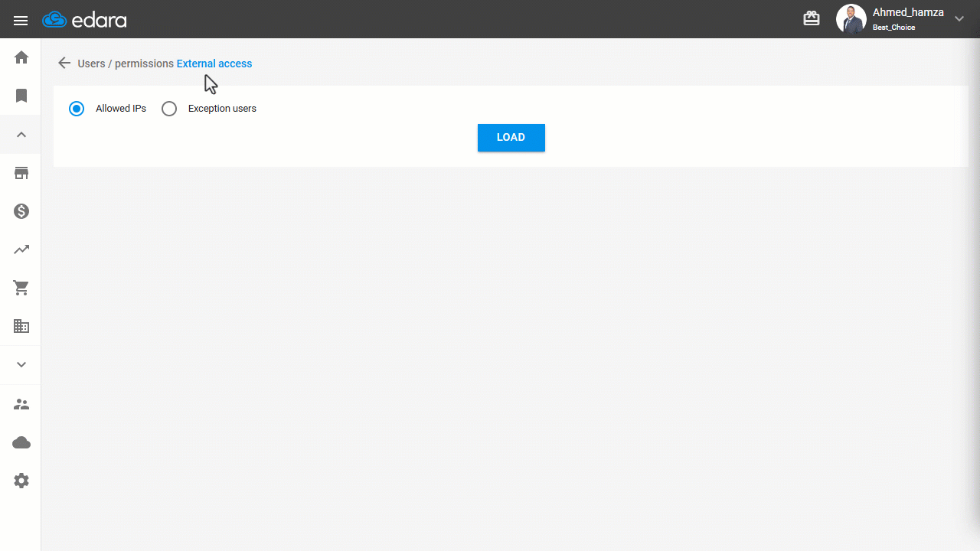Open the building company sidebar icon
The width and height of the screenshot is (980, 551).
(x=21, y=326)
